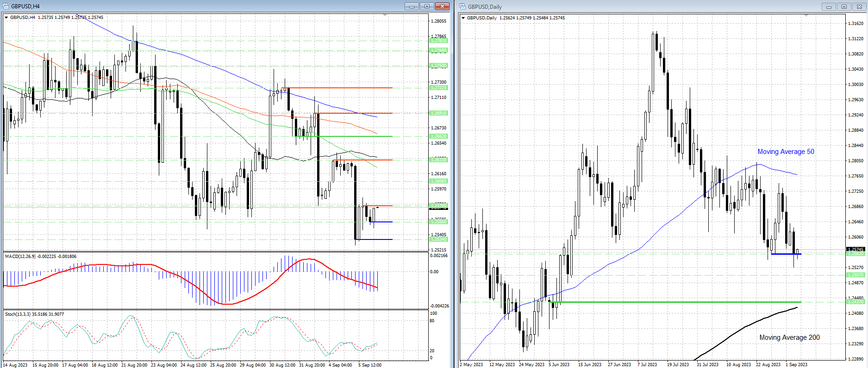Click the green 1.25070 price label in Daily
Screen dimensions: 868x368
tap(856, 275)
